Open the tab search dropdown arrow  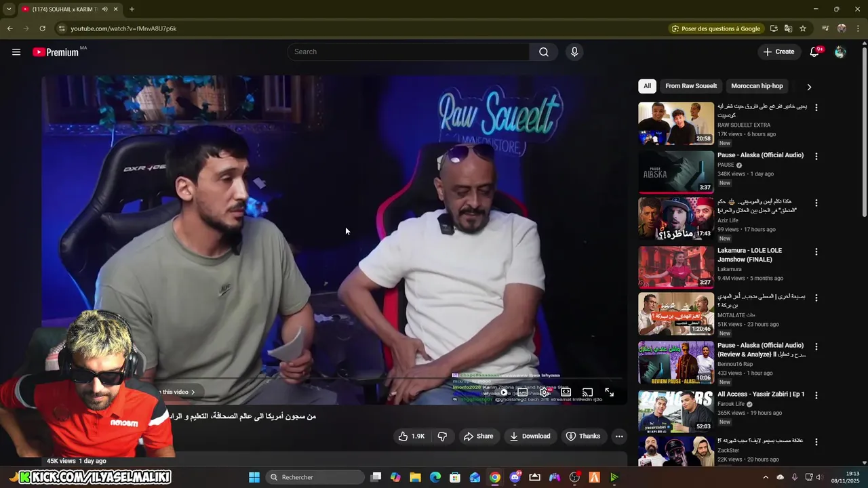click(9, 9)
